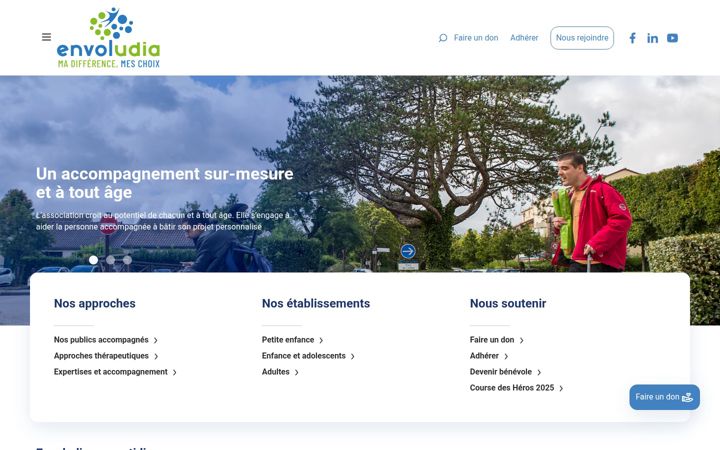Screen dimensions: 720x450
Task: Open the YouTube channel icon
Action: point(672,38)
